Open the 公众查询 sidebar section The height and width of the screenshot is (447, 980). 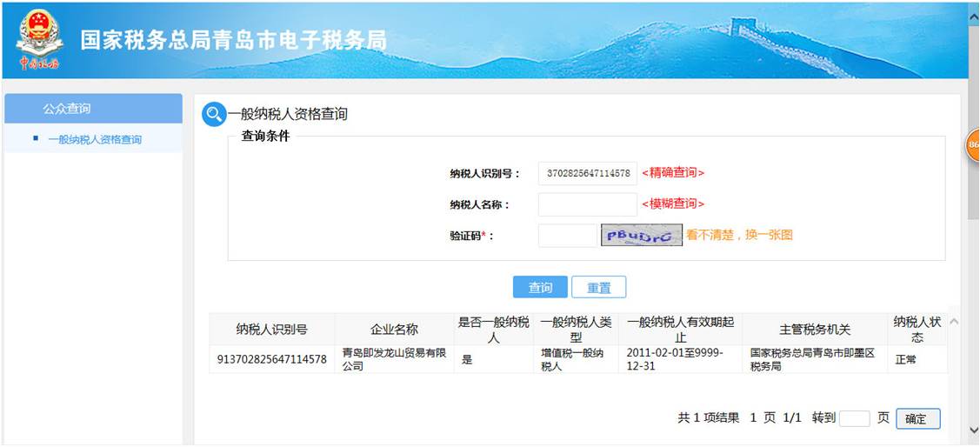pyautogui.click(x=93, y=109)
